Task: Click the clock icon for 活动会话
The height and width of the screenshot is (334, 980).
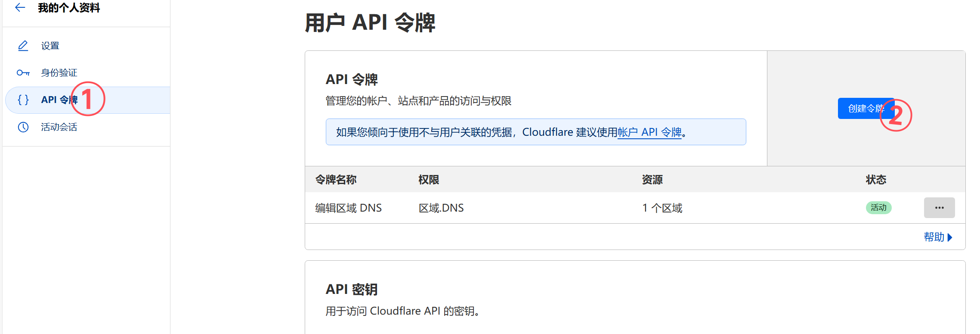Action: (23, 127)
